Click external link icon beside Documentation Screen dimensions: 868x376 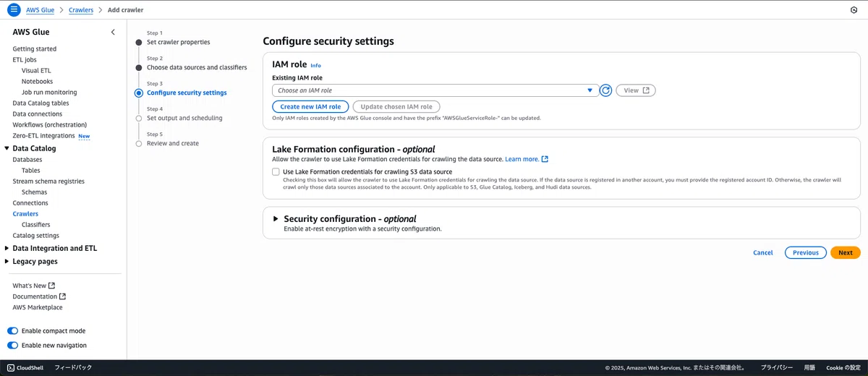coord(63,296)
